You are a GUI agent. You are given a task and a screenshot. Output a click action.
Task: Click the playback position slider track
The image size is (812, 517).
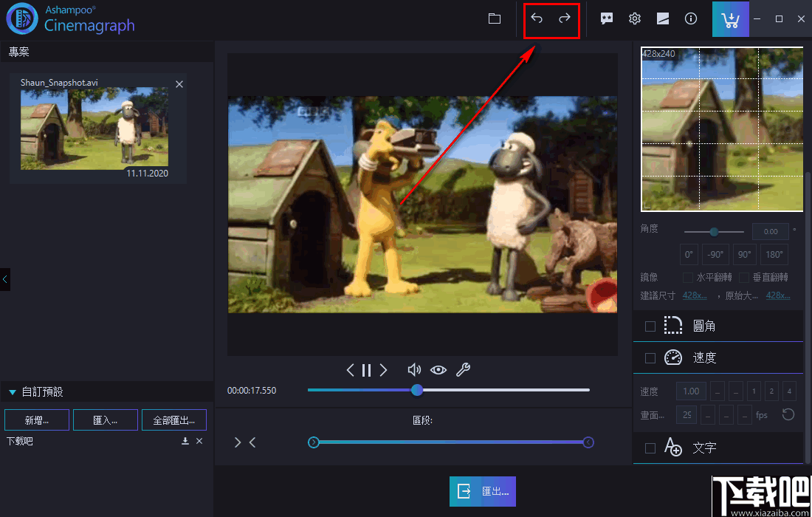(449, 390)
